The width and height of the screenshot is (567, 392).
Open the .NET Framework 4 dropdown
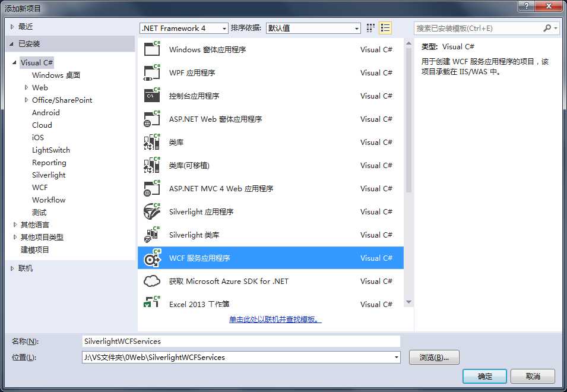click(x=183, y=28)
